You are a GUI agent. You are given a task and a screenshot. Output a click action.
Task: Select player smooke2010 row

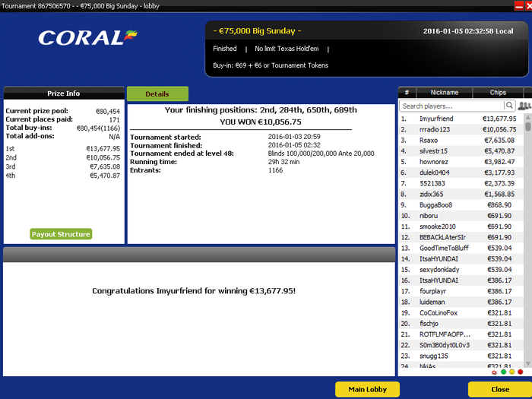tap(461, 226)
